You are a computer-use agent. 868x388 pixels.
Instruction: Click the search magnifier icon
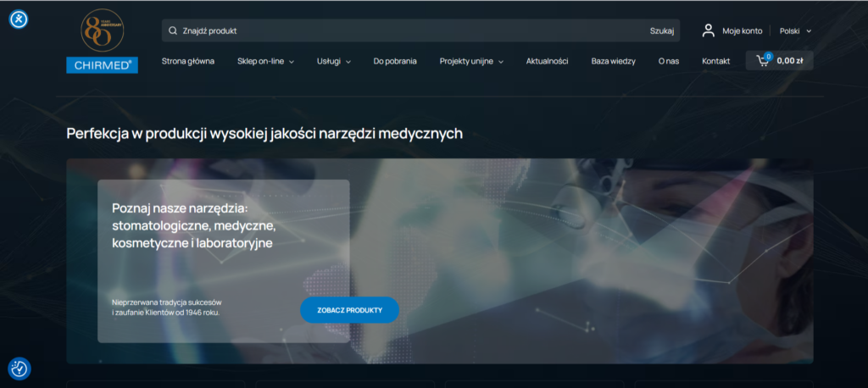173,31
